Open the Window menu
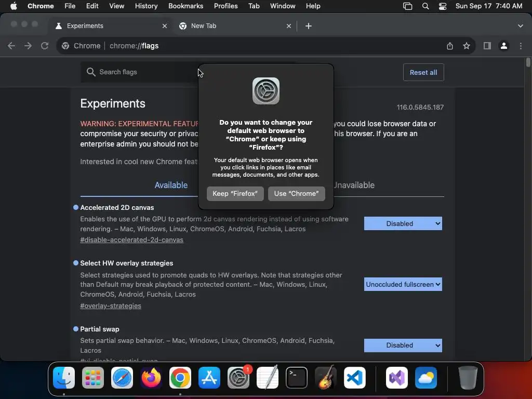Image resolution: width=532 pixels, height=399 pixels. click(x=283, y=6)
